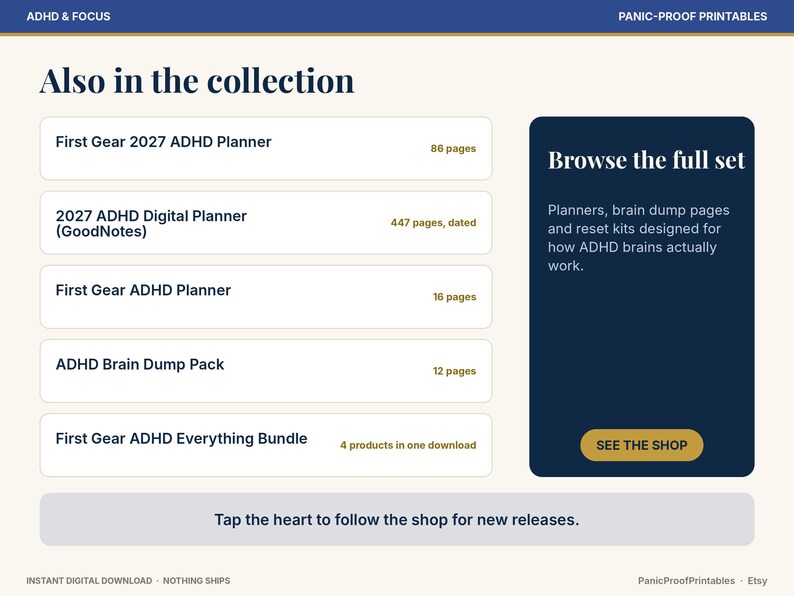Click the SEE THE SHOP button

tap(642, 445)
